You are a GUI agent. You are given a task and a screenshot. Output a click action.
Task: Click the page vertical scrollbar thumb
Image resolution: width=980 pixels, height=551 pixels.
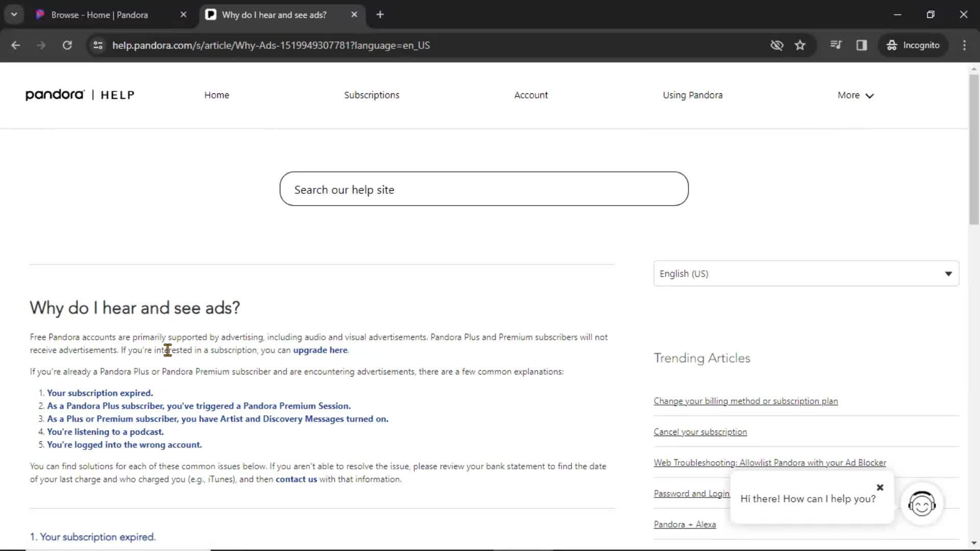click(x=974, y=149)
